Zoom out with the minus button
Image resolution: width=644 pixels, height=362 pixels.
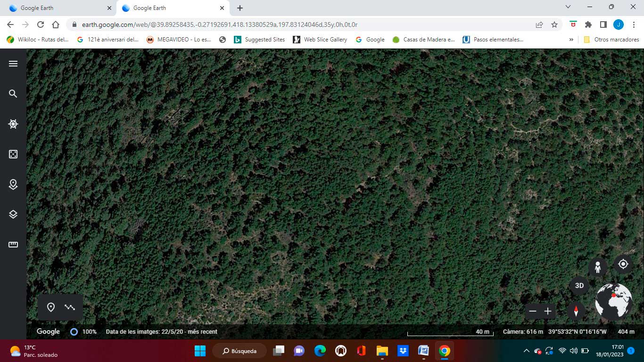(x=533, y=311)
